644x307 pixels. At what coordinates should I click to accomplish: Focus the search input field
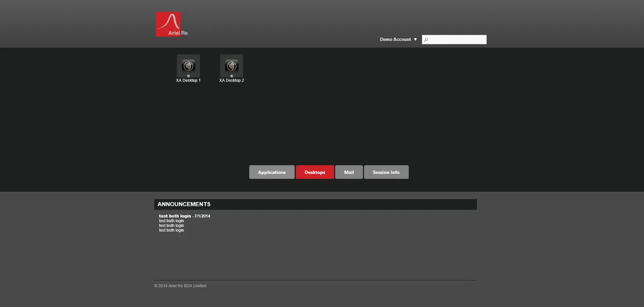tap(454, 39)
